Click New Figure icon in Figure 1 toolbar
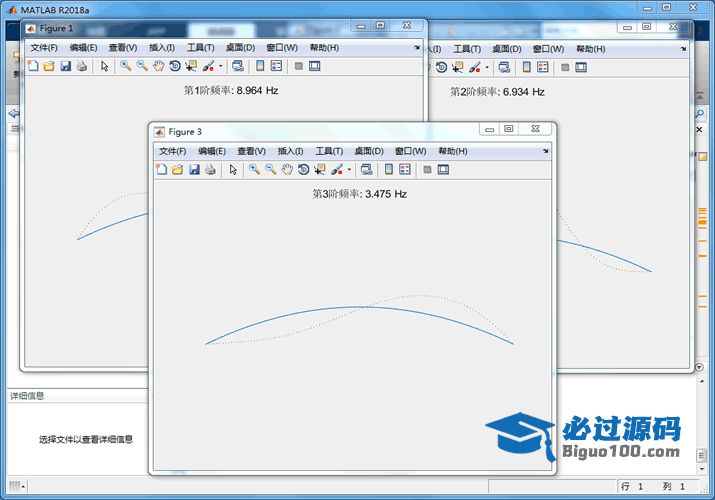The image size is (715, 500). pos(33,66)
